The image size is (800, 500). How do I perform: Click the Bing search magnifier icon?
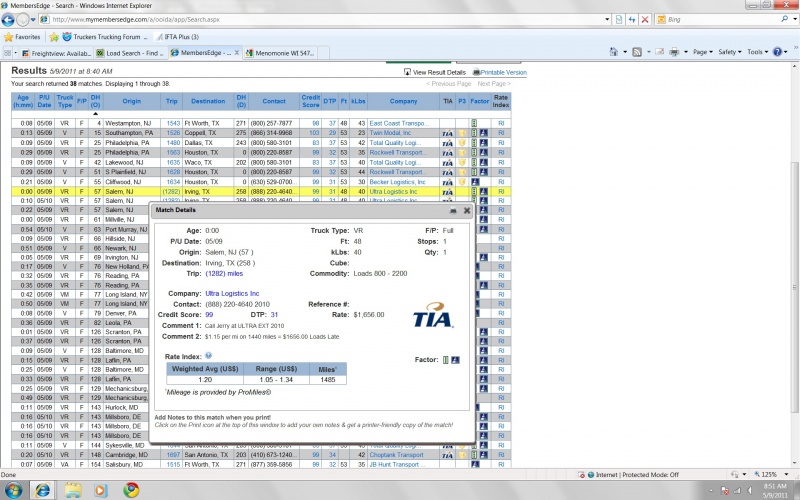[x=784, y=19]
